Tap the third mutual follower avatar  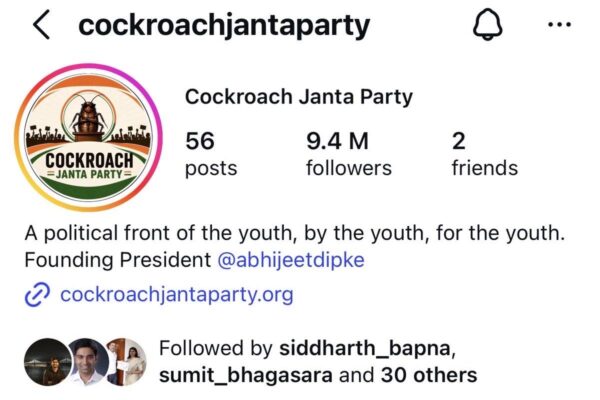(x=127, y=362)
